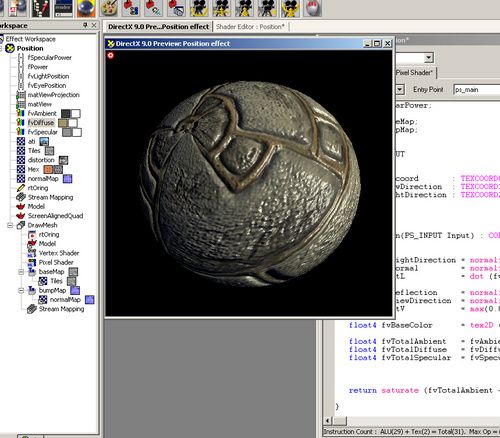Select the fvDiffuse variable
The height and width of the screenshot is (438, 500).
click(41, 123)
